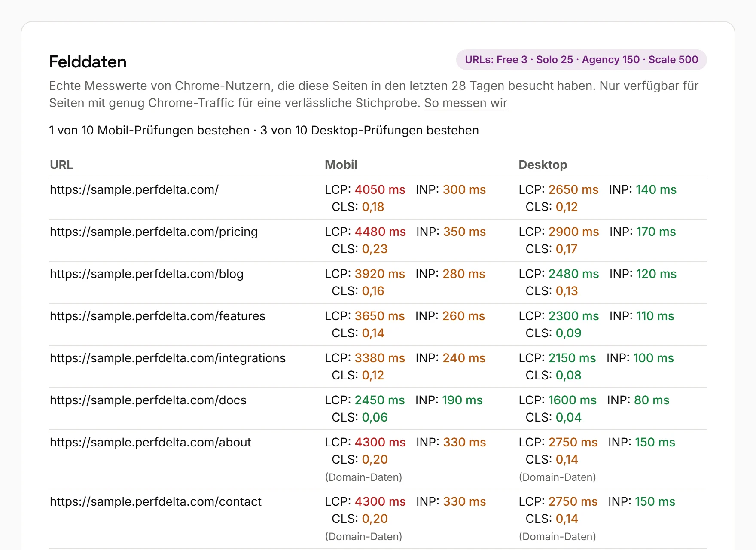Click mobile INP value 190 ms

click(x=462, y=400)
